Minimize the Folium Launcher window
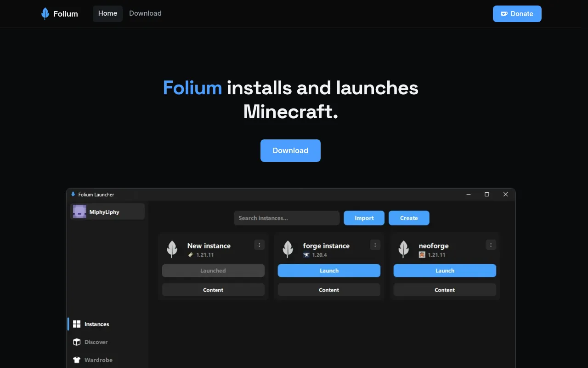This screenshot has height=368, width=588. (x=469, y=195)
